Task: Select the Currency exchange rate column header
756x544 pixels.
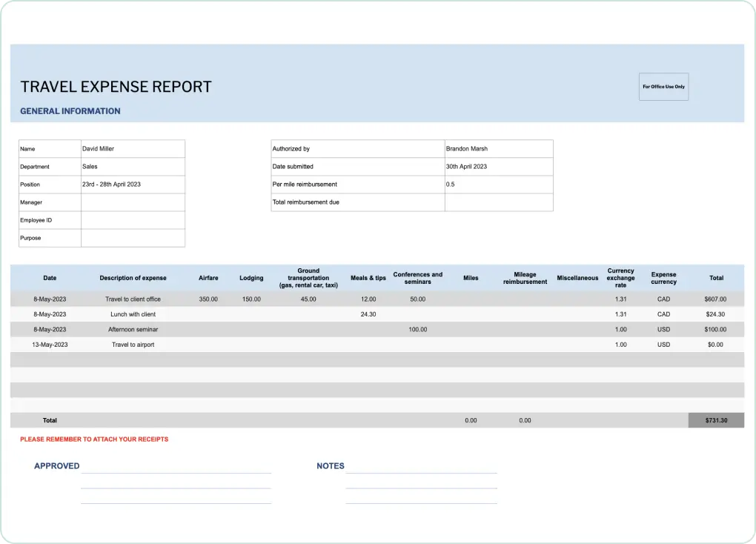Action: (x=620, y=278)
